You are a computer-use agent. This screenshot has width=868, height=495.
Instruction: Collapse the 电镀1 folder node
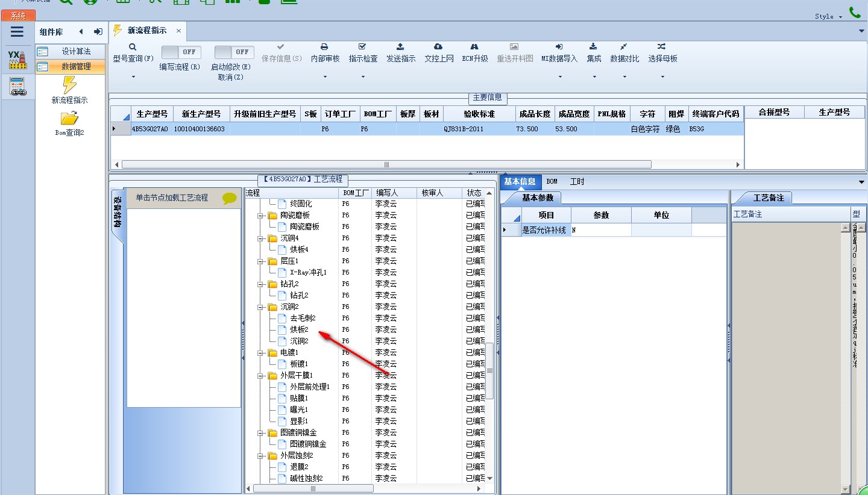(x=261, y=353)
